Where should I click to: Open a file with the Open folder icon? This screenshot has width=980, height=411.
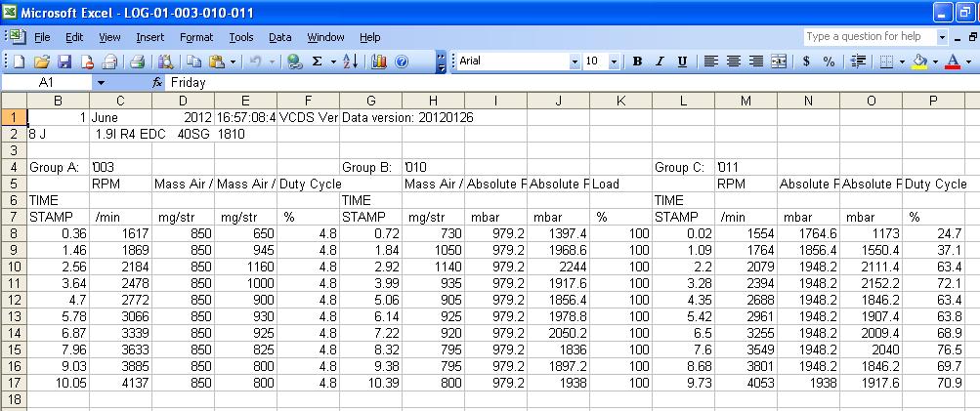coord(42,62)
